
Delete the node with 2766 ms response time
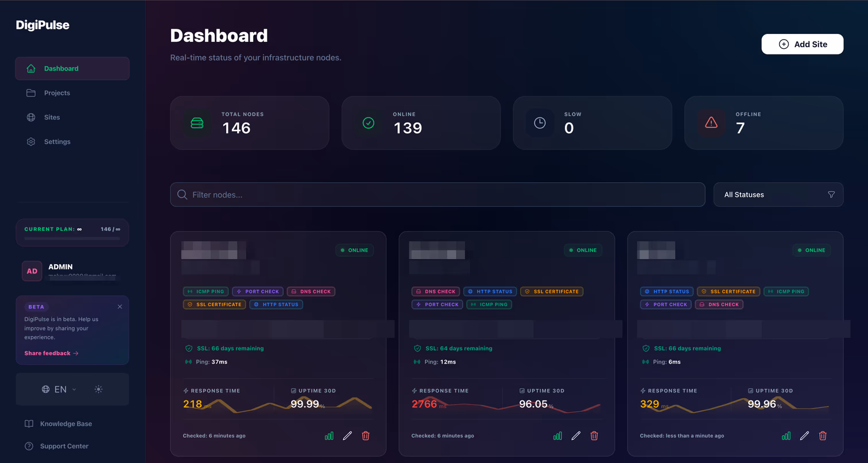pos(594,436)
